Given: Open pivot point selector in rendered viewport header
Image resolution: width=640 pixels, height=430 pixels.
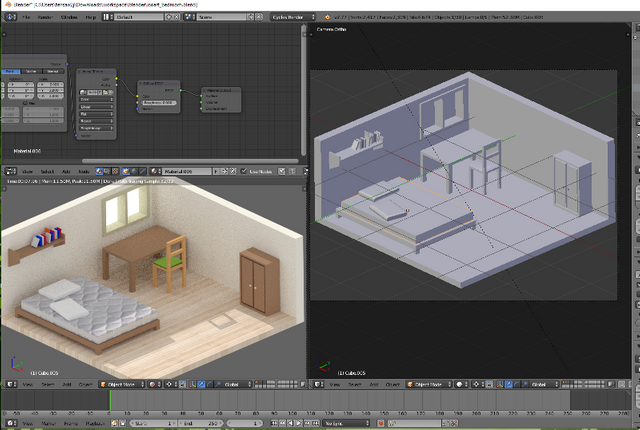Looking at the screenshot, I should 171,384.
